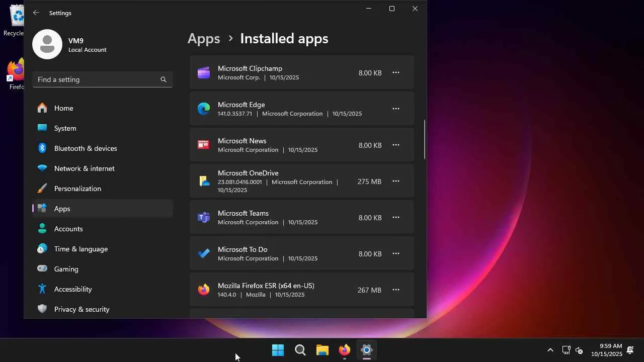
Task: Select the Apps category in the sidebar
Action: pos(103,209)
